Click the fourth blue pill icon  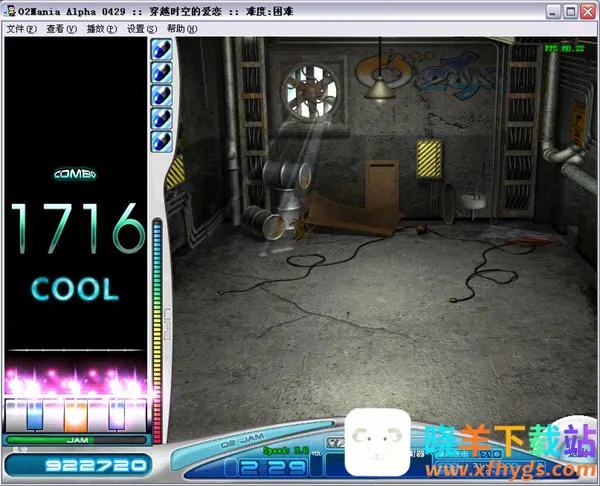tap(161, 118)
